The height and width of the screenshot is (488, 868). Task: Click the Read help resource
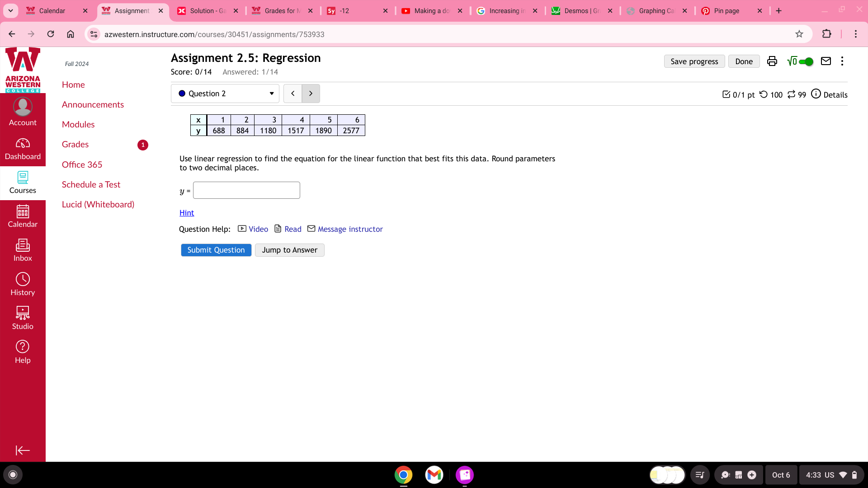pos(292,228)
